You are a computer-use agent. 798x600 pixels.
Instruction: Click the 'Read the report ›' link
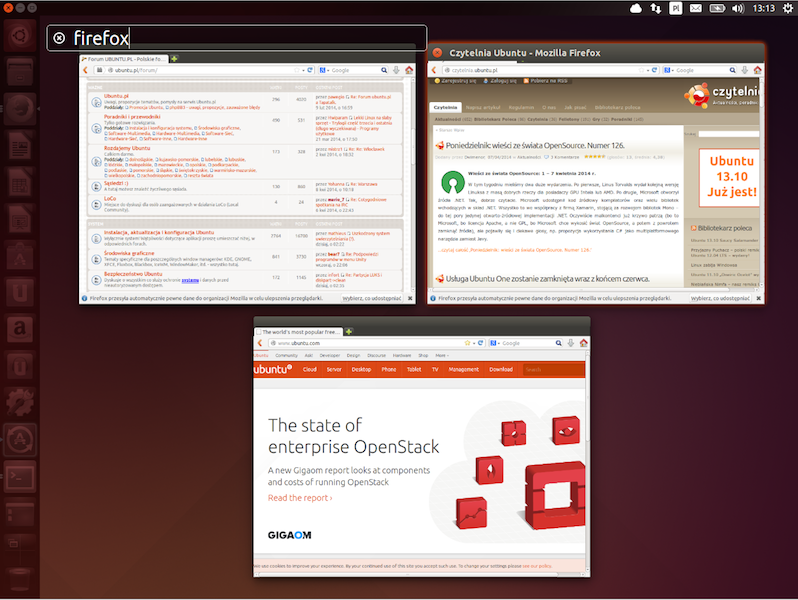click(300, 498)
